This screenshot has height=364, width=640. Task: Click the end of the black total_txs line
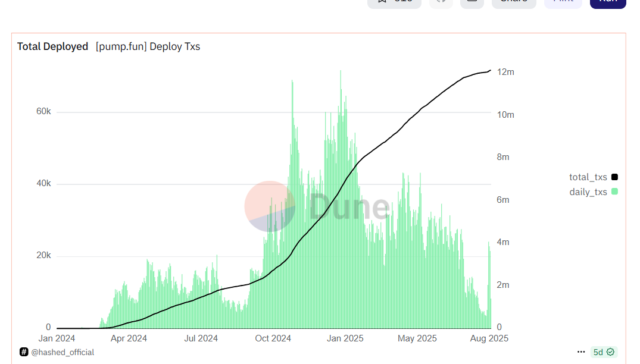pyautogui.click(x=490, y=70)
